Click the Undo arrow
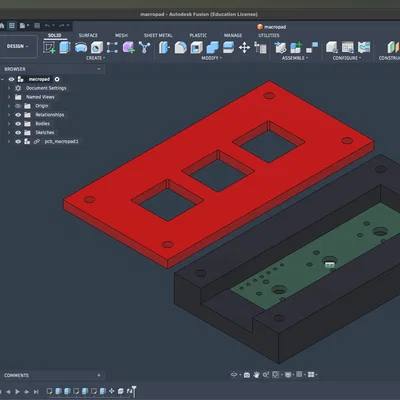Screen dimensions: 400x400 48,26
